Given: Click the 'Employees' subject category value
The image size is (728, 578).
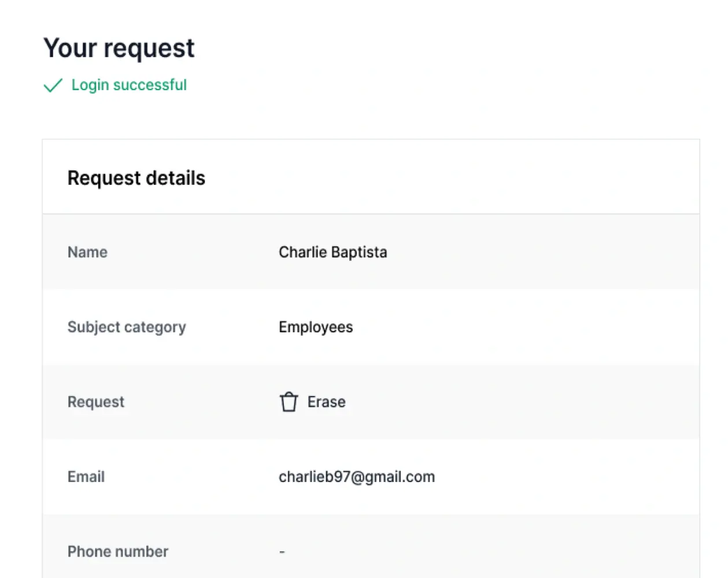Looking at the screenshot, I should (x=316, y=327).
